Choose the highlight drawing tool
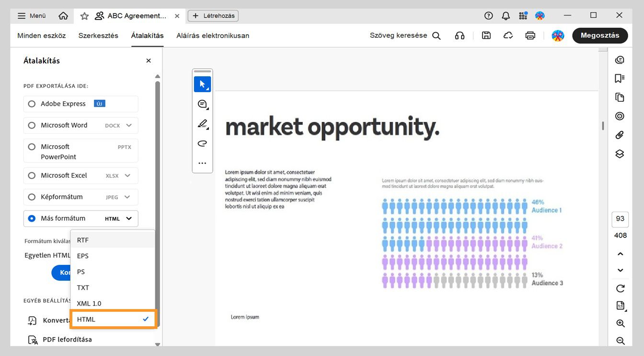The height and width of the screenshot is (356, 644). point(202,123)
